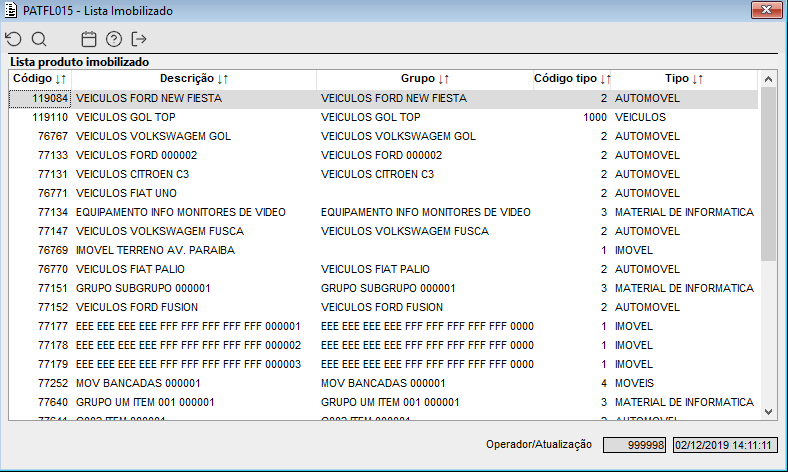
Task: Select description VEICULOS FIAT PALIO
Action: click(x=130, y=269)
